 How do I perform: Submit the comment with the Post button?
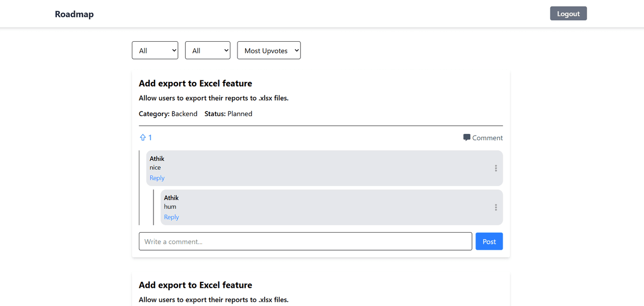pos(489,241)
